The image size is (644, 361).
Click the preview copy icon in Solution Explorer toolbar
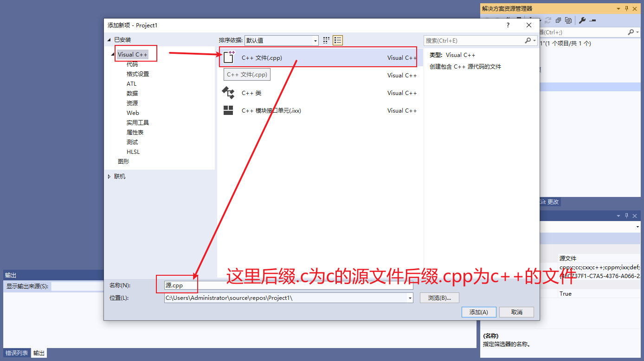pyautogui.click(x=569, y=20)
